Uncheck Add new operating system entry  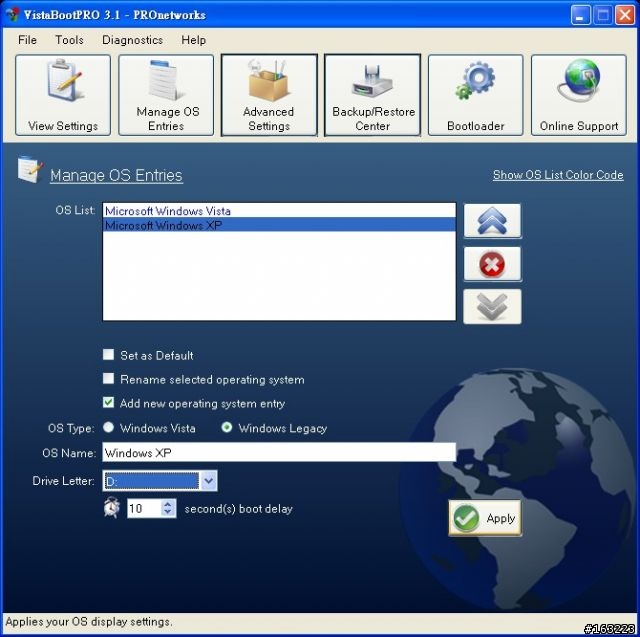coord(109,403)
